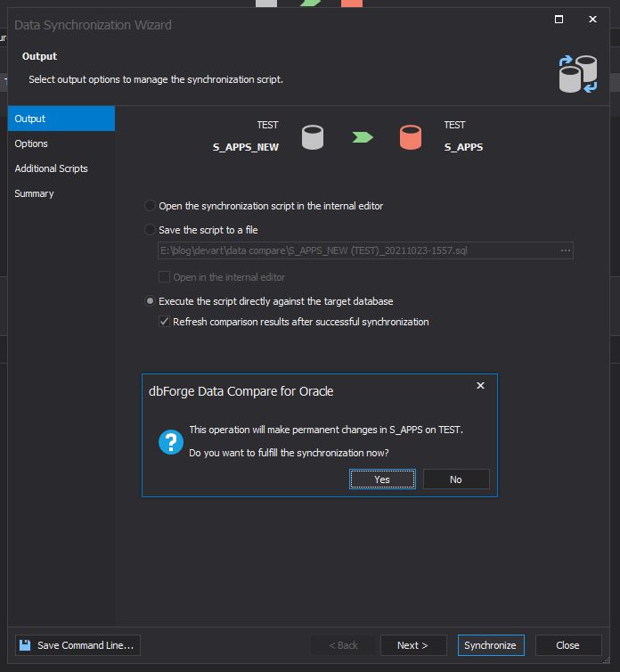620x672 pixels.
Task: Click the Synchronize button
Action: coord(490,645)
